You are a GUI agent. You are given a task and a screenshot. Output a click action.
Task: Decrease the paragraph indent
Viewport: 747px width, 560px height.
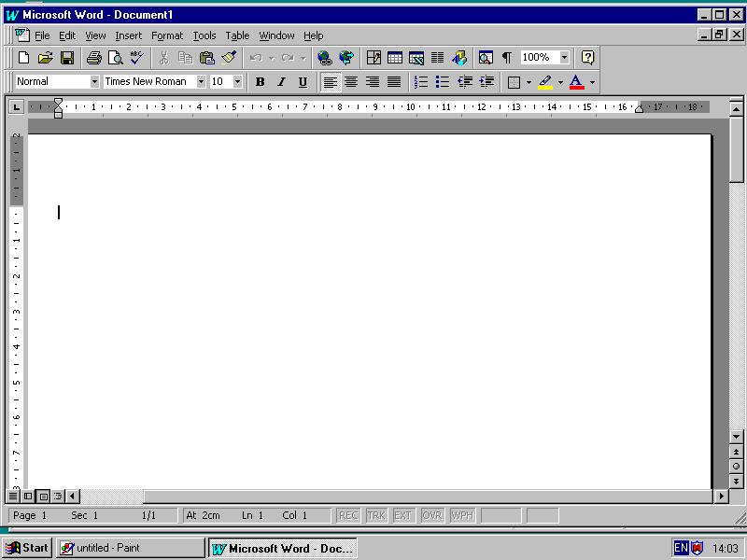click(x=464, y=82)
